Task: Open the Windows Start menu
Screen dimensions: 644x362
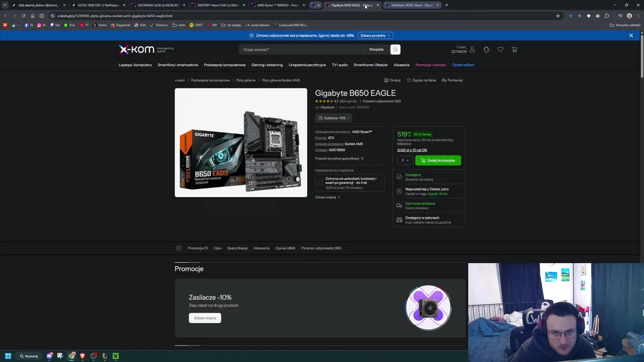Action: [x=8, y=356]
